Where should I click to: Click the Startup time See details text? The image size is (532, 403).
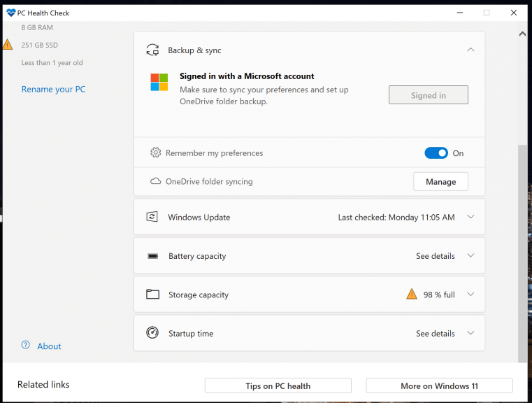point(436,334)
